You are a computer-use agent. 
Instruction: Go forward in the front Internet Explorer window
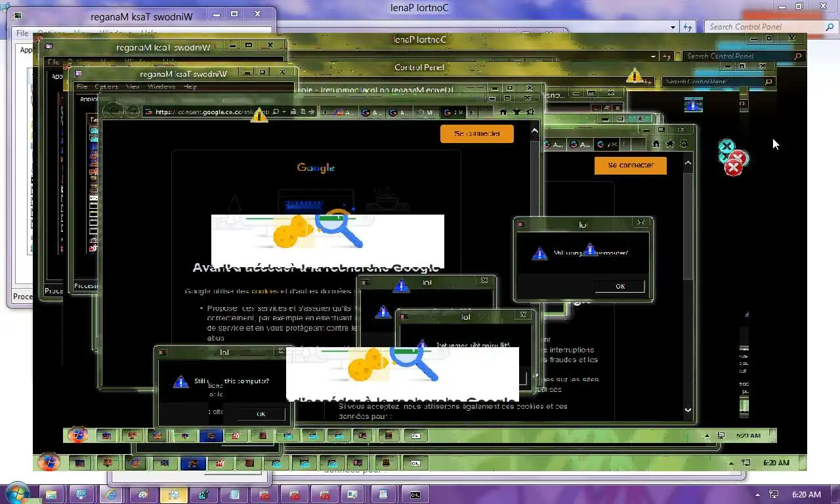133,112
